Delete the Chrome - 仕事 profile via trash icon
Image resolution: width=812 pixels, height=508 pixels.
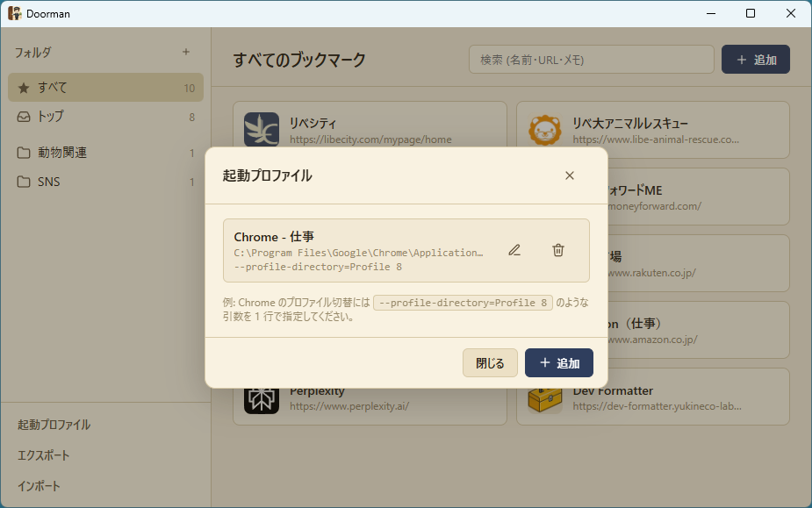557,250
